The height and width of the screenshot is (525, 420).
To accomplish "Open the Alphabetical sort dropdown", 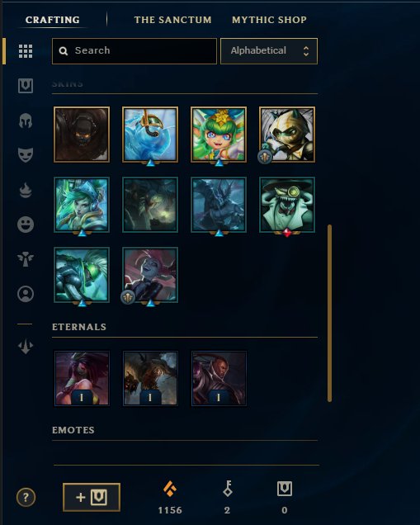I will point(269,51).
